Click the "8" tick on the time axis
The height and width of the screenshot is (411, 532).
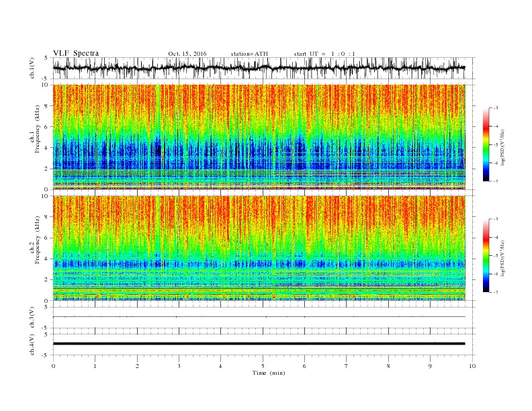388,366
